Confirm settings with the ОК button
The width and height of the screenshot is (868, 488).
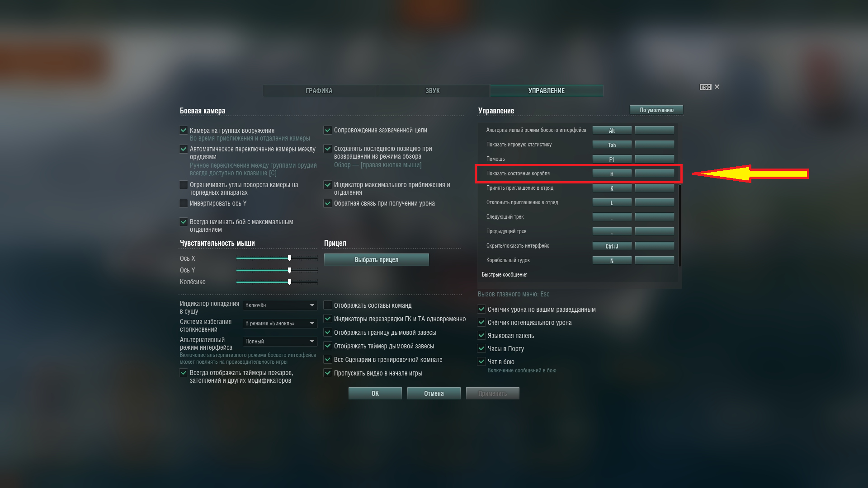tap(375, 394)
